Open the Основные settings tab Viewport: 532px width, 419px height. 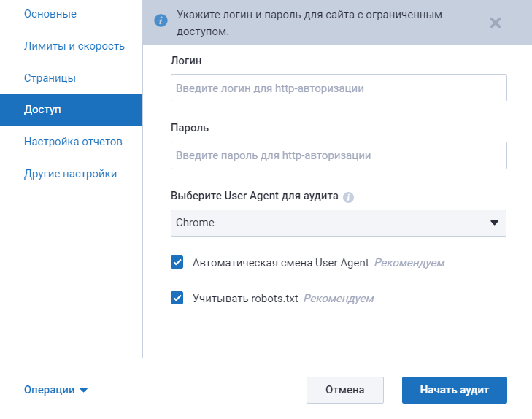point(50,14)
